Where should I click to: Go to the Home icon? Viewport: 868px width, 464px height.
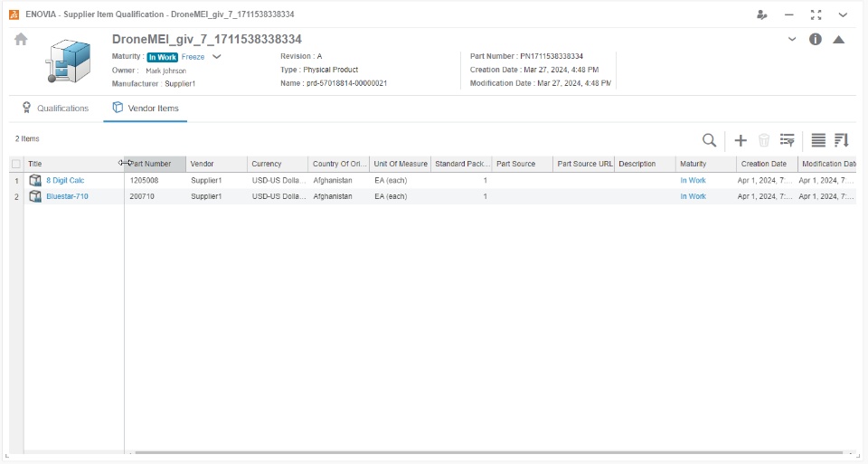(21, 39)
